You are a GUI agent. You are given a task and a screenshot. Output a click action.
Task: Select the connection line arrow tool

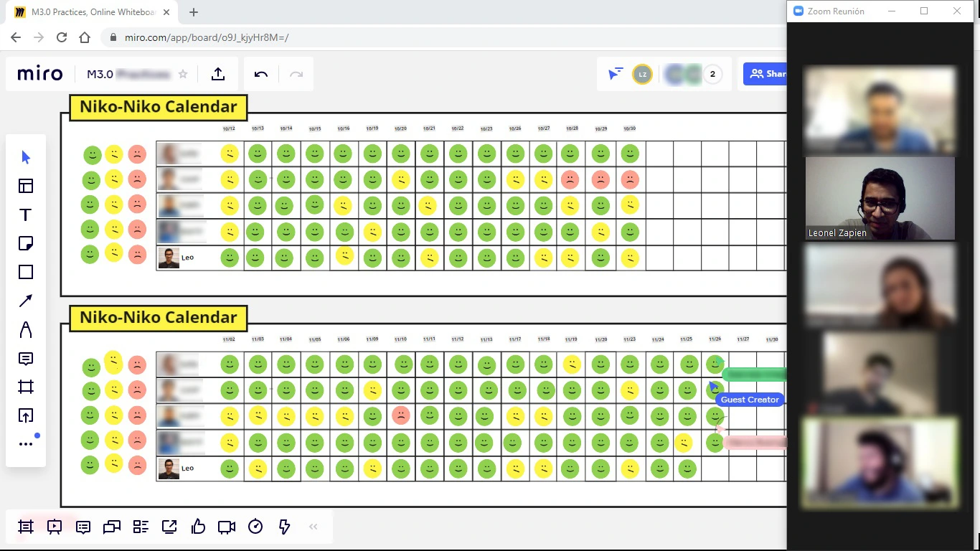[26, 301]
